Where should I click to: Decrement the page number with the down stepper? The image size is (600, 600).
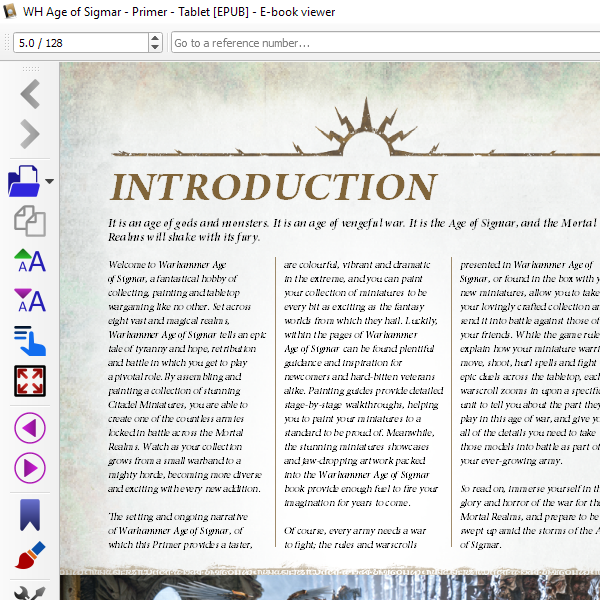pyautogui.click(x=155, y=47)
